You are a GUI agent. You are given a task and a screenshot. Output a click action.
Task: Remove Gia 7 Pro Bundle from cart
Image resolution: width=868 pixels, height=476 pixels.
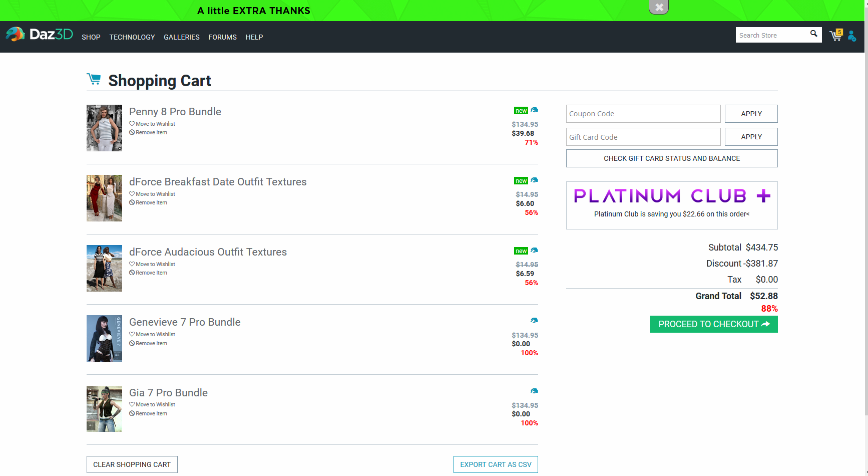pyautogui.click(x=148, y=413)
